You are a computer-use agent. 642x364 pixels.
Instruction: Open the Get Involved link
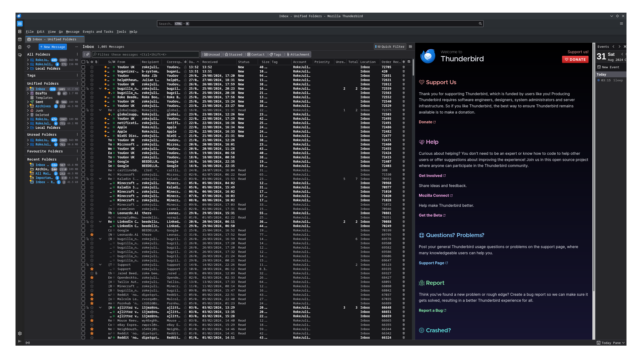pyautogui.click(x=432, y=176)
